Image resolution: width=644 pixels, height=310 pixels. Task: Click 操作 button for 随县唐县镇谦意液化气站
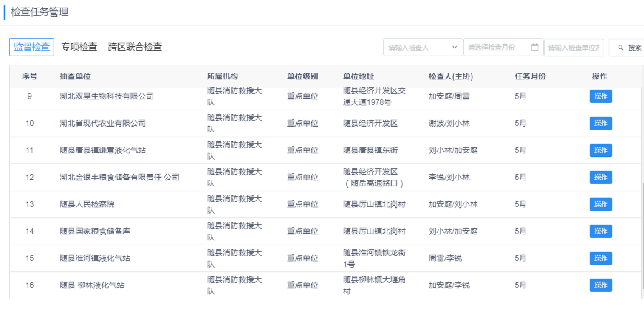pyautogui.click(x=601, y=150)
